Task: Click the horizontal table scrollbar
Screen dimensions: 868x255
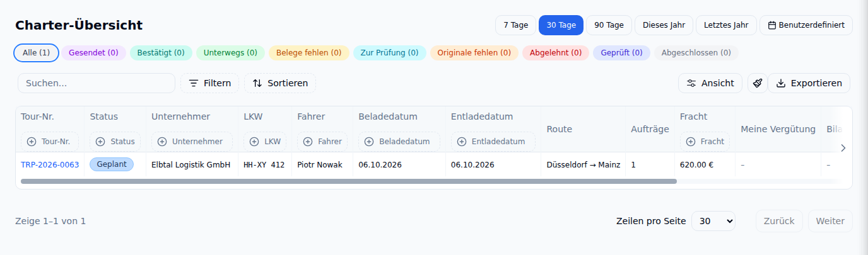Action: [348, 181]
